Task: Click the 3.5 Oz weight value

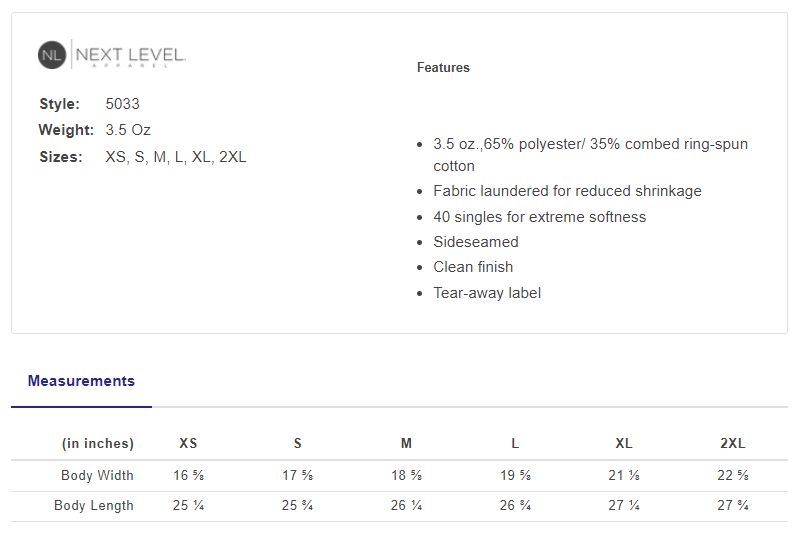Action: tap(128, 130)
